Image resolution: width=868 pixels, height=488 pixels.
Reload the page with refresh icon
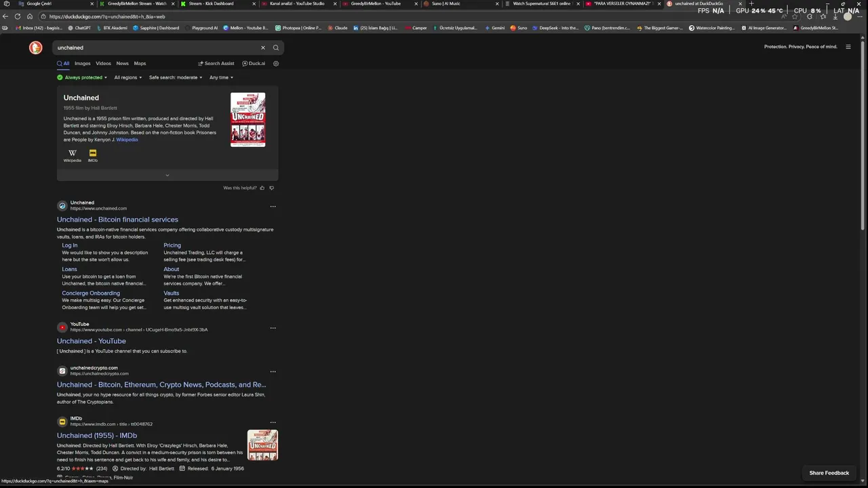tap(18, 16)
